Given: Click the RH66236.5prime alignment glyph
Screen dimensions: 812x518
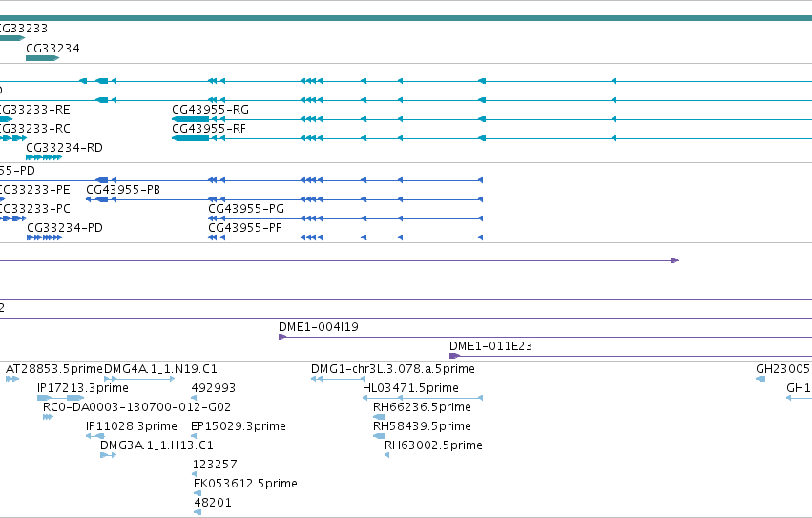Looking at the screenshot, I should [x=379, y=417].
